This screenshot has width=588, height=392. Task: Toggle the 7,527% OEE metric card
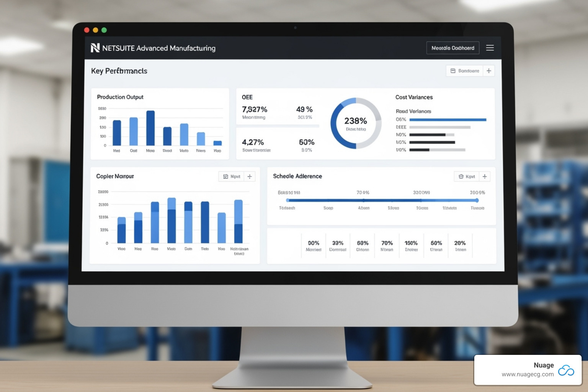click(256, 112)
